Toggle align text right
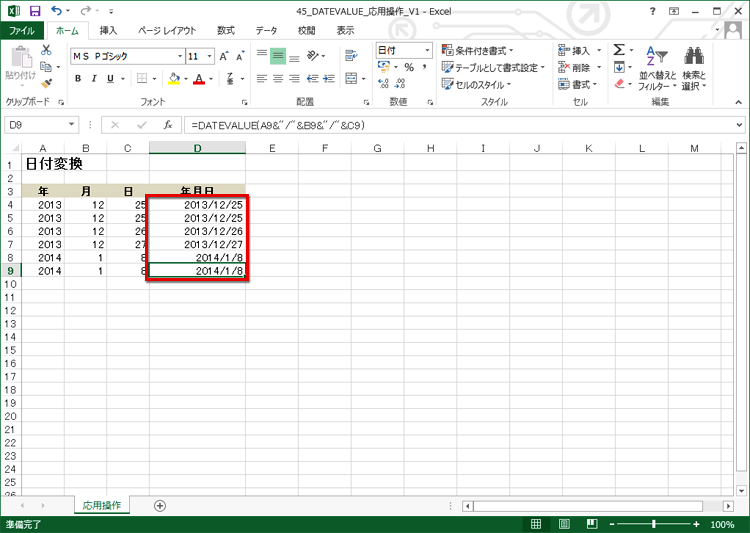Screen dimensions: 750x533 [294, 78]
